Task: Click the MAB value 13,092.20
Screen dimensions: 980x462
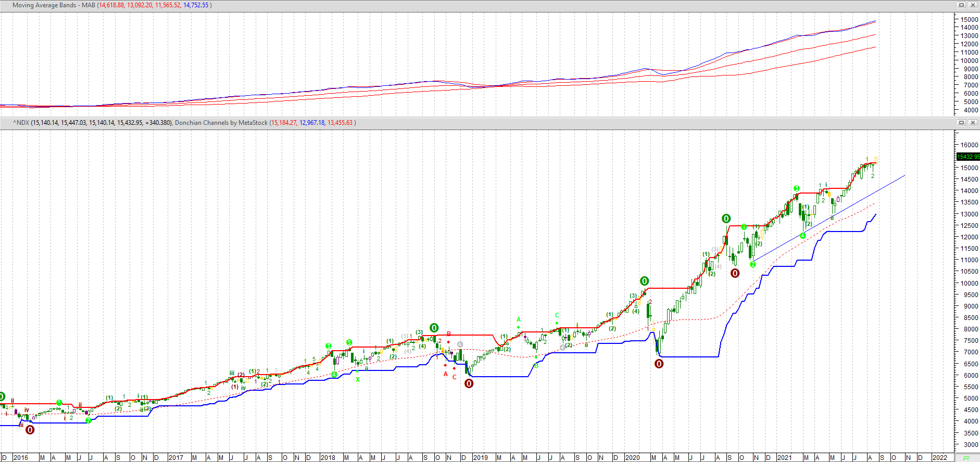Action: click(140, 5)
